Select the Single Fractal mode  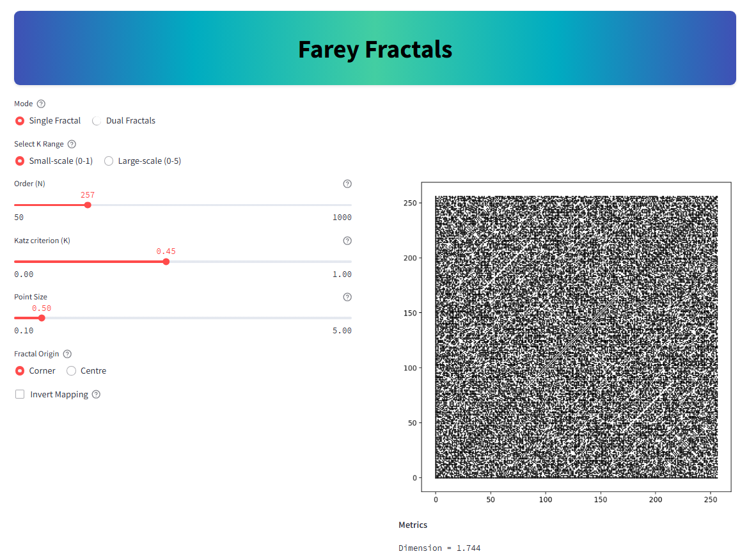[20, 120]
